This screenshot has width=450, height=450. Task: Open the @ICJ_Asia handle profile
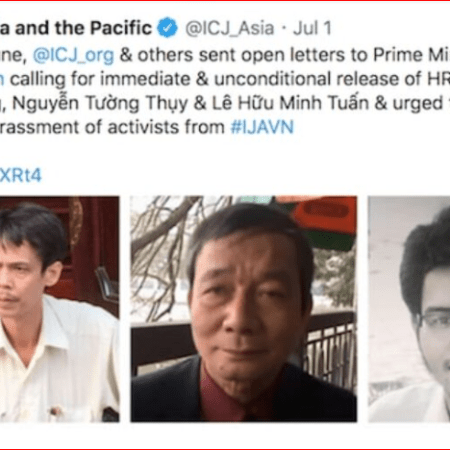(x=230, y=28)
